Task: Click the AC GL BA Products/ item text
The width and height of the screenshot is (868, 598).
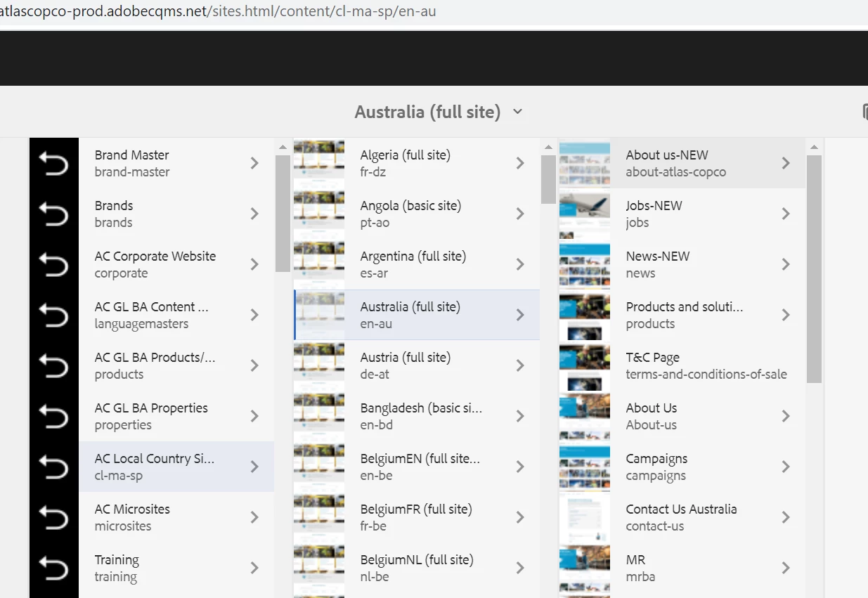Action: 155,357
